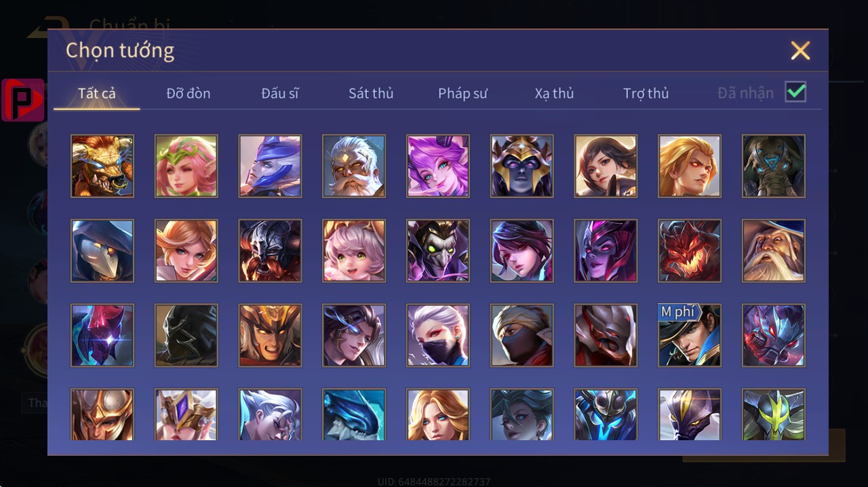Pick the elephant-masked hero portrait
Image resolution: width=868 pixels, height=487 pixels.
[774, 166]
